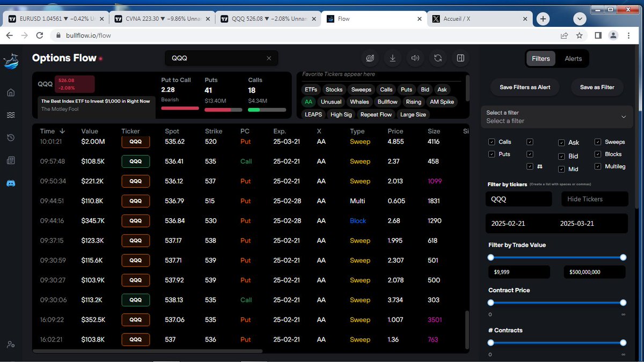Image resolution: width=644 pixels, height=362 pixels.
Task: Click the table's horizontal scrollbar
Action: (x=149, y=351)
